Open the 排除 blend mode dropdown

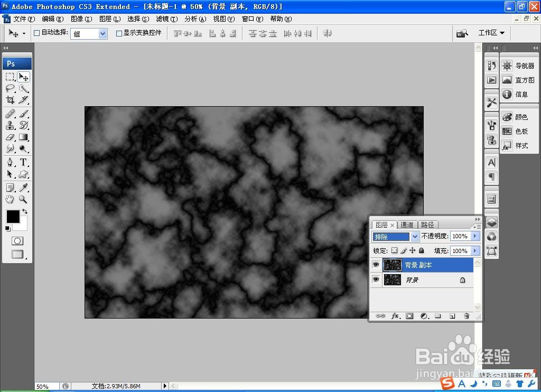415,237
